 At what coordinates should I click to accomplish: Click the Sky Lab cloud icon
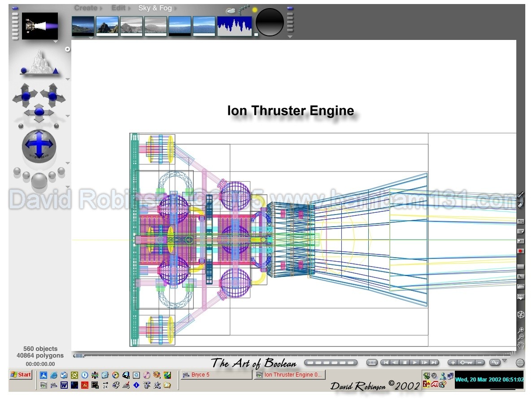[x=231, y=11]
